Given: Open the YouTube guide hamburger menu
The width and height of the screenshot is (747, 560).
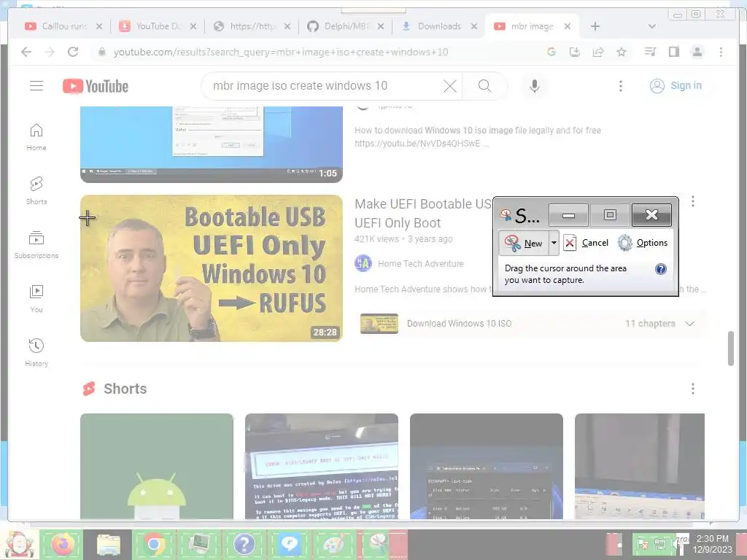Looking at the screenshot, I should [x=36, y=86].
